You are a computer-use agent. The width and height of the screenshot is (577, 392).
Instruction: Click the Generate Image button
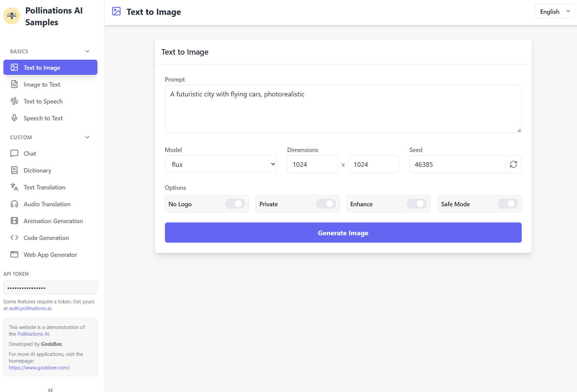343,233
